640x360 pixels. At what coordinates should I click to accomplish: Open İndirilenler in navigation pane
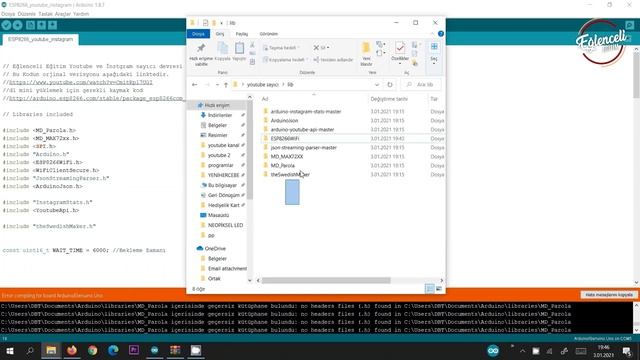tap(220, 115)
